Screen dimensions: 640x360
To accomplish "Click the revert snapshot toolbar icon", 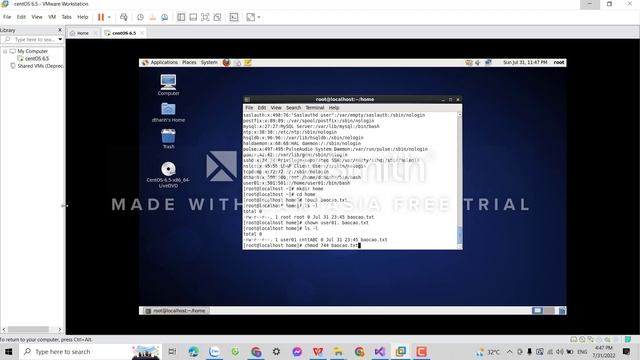I will [153, 17].
